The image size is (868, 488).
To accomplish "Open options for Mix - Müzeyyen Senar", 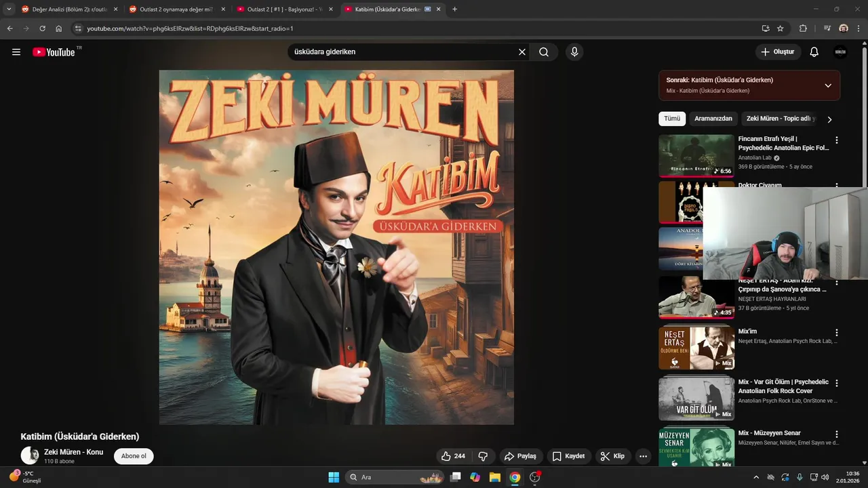I will 837,434.
